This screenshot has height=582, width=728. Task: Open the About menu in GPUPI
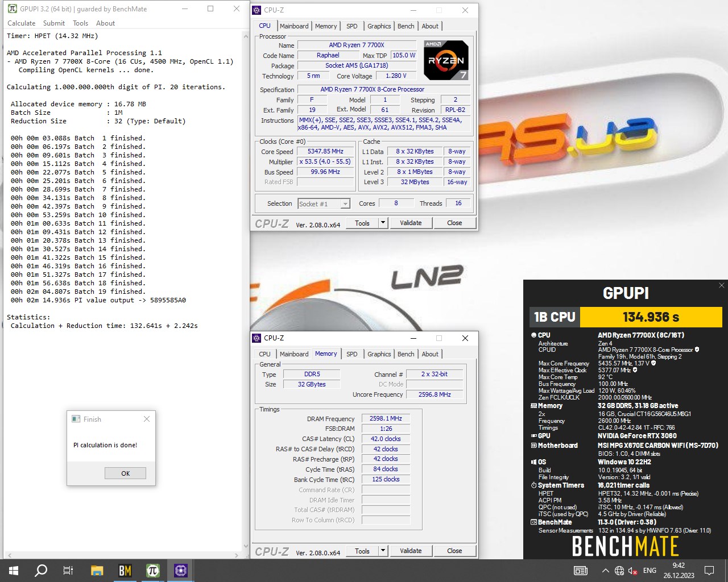coord(105,23)
